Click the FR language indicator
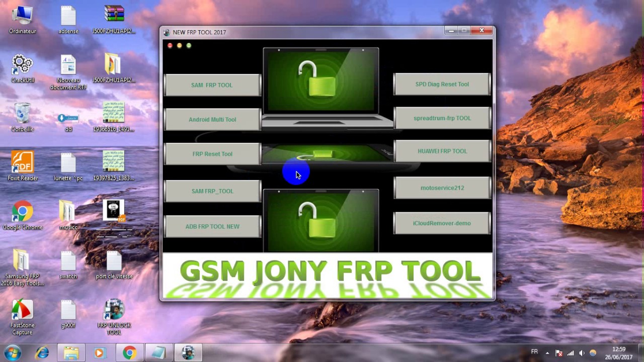This screenshot has height=362, width=644. (x=534, y=352)
